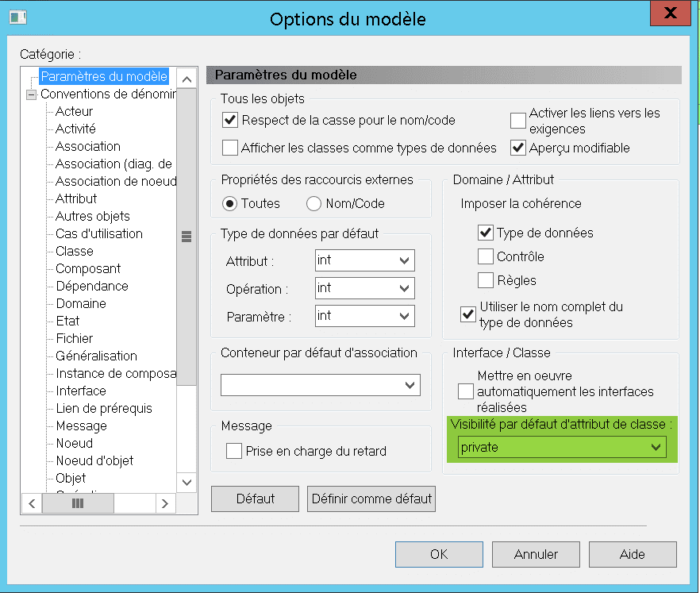
Task: Check the Contrôle coherence checkbox
Action: (486, 256)
